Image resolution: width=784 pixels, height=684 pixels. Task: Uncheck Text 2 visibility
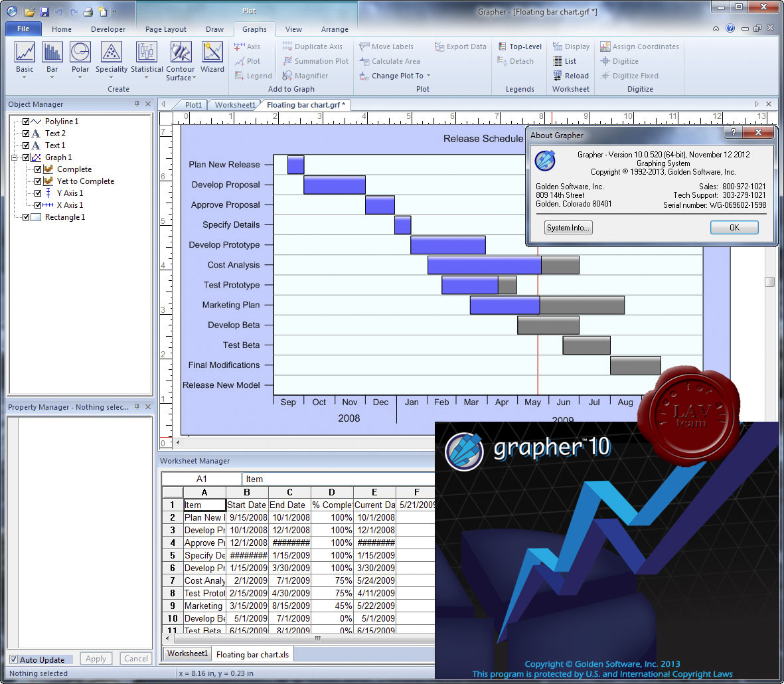(26, 133)
